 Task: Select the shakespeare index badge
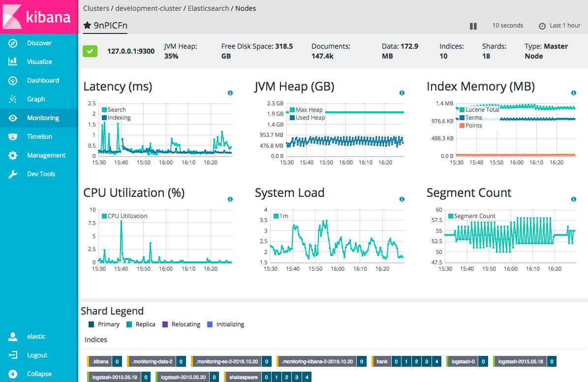tap(243, 377)
